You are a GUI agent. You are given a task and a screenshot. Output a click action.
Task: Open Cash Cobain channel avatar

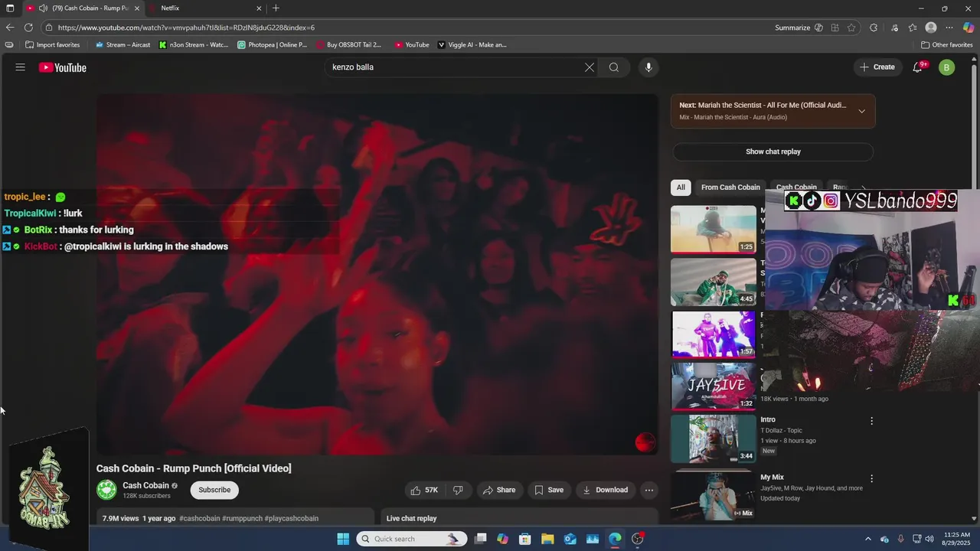[106, 490]
